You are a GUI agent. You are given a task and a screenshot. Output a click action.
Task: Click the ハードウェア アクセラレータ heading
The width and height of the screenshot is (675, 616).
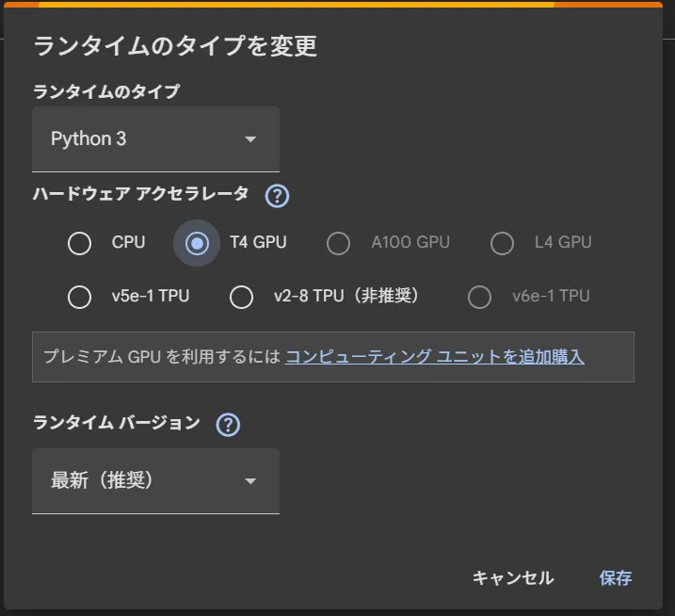141,194
